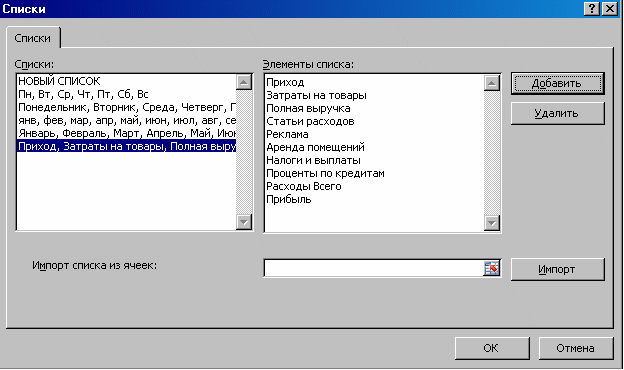Click the Налоги и выплаты entry
This screenshot has height=370, width=624.
point(313,160)
